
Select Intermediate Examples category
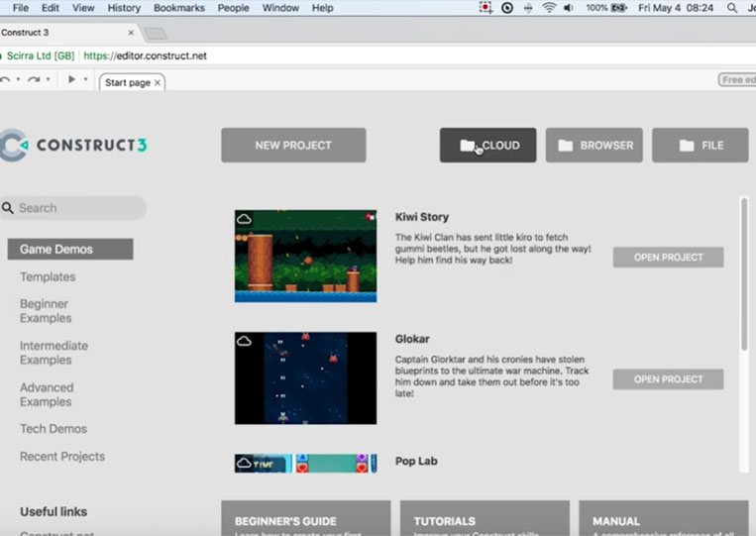coord(54,353)
